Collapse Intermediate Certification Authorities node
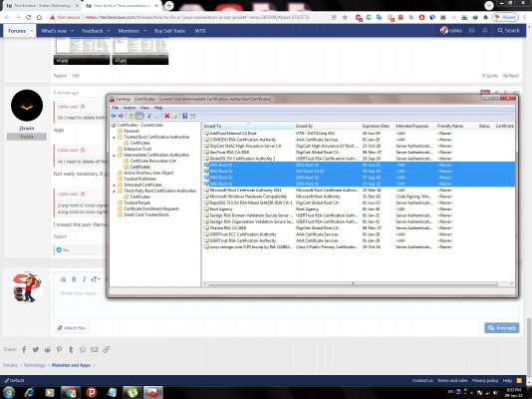This screenshot has width=532, height=399. tap(114, 156)
